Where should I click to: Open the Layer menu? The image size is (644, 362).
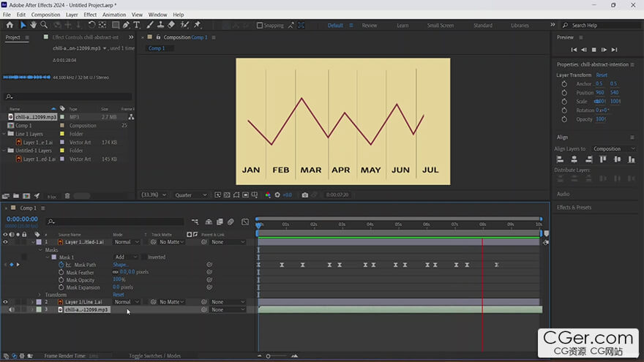[72, 15]
